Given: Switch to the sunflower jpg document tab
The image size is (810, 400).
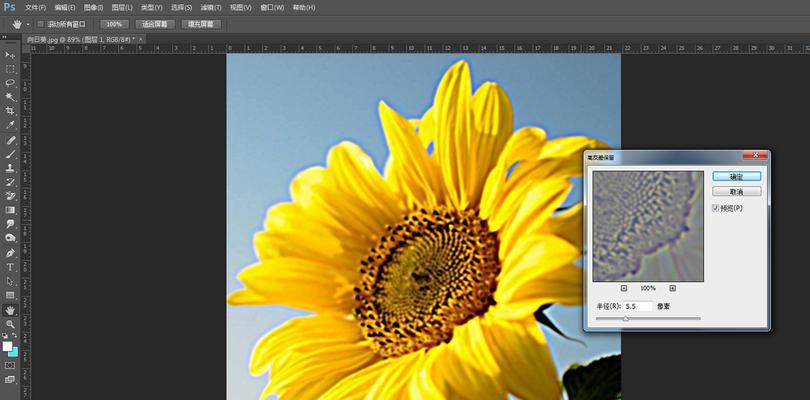Looking at the screenshot, I should point(81,39).
